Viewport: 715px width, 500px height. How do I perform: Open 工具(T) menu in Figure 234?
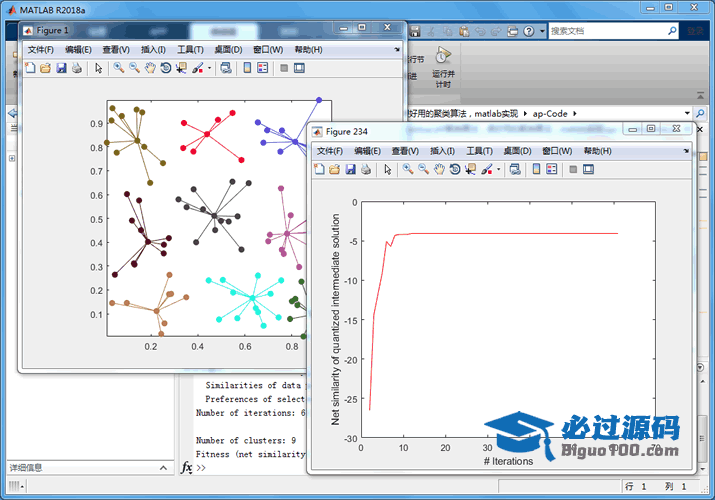click(480, 151)
